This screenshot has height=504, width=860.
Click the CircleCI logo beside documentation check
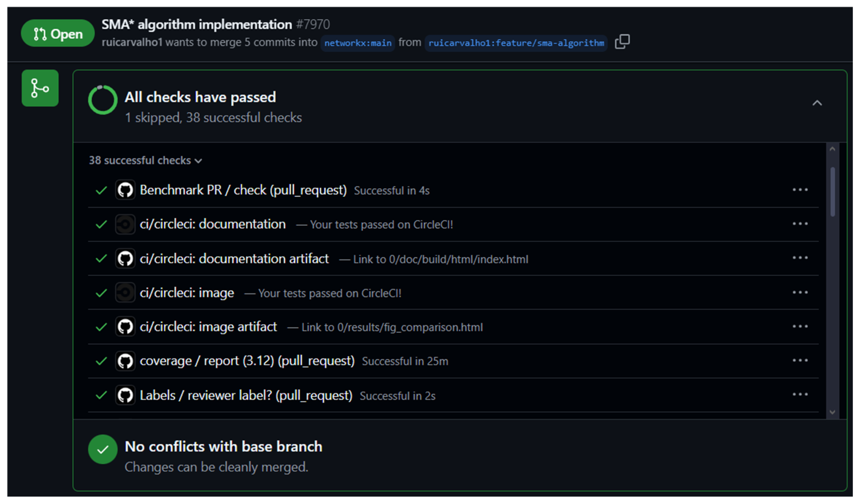point(125,224)
